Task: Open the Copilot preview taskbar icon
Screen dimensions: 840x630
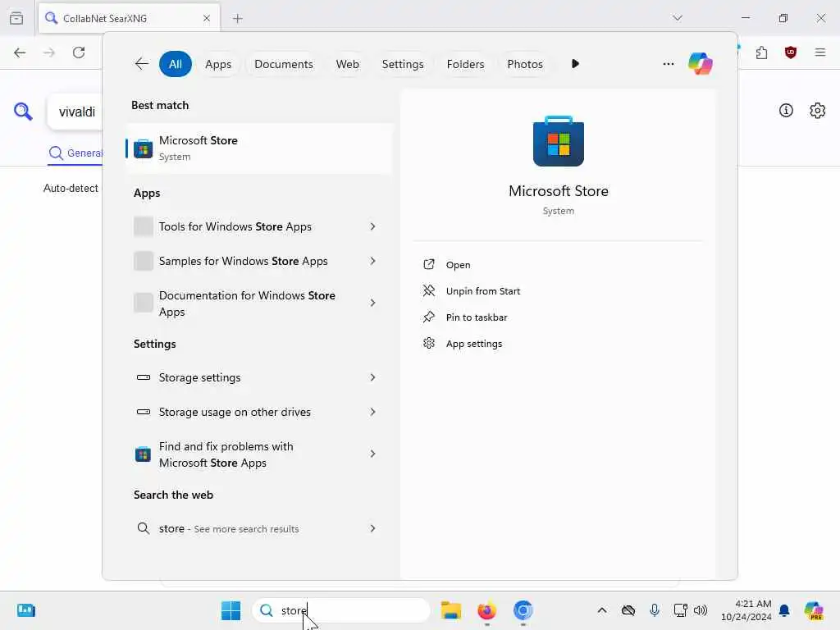Action: [813, 610]
